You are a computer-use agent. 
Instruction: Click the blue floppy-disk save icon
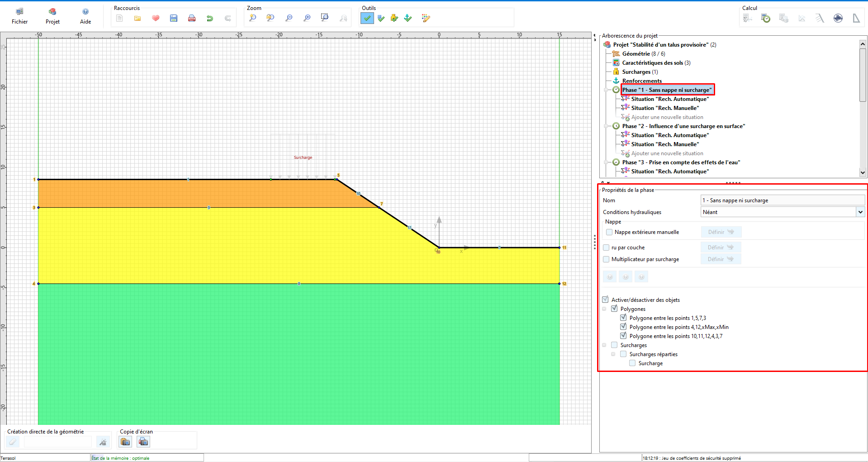click(174, 18)
